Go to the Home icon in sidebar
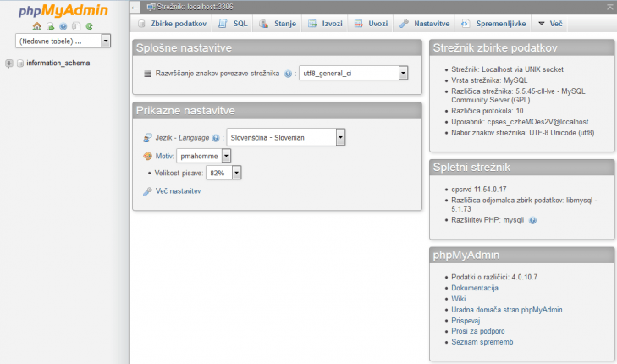 coord(37,26)
